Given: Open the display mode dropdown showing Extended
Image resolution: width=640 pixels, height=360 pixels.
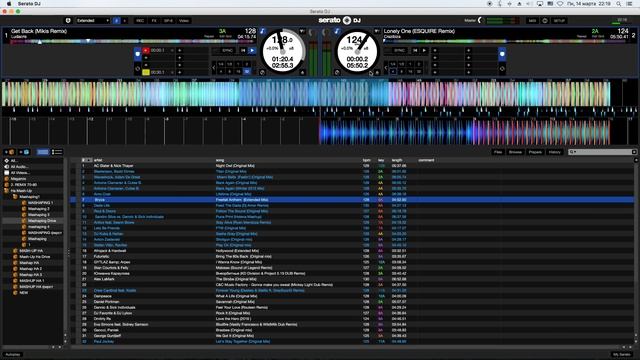Looking at the screenshot, I should 93,20.
